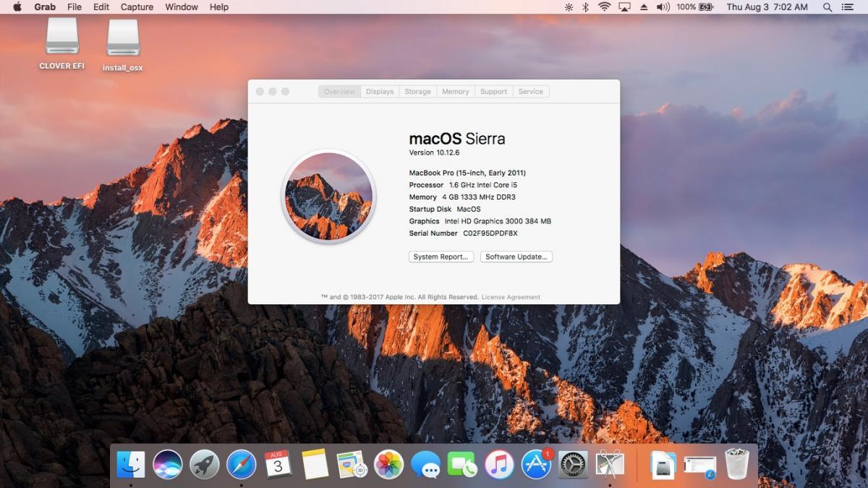
Task: Open the Capture menu
Action: pyautogui.click(x=137, y=7)
